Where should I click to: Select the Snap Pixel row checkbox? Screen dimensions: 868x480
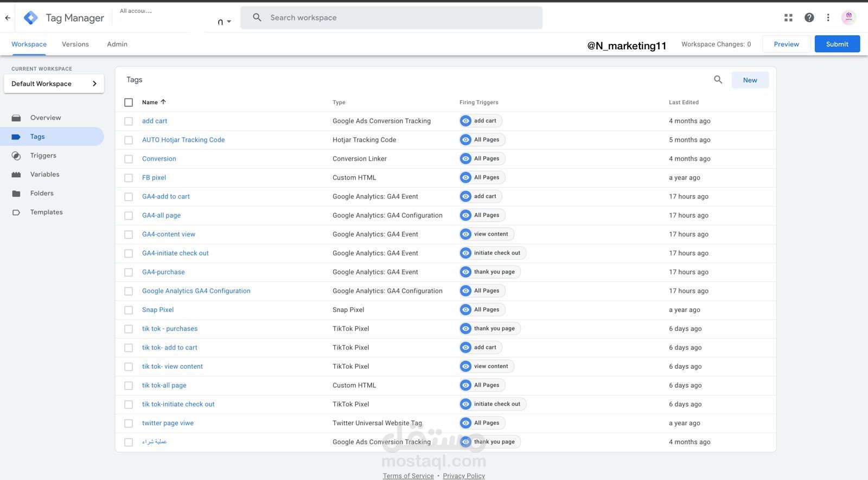pyautogui.click(x=129, y=310)
